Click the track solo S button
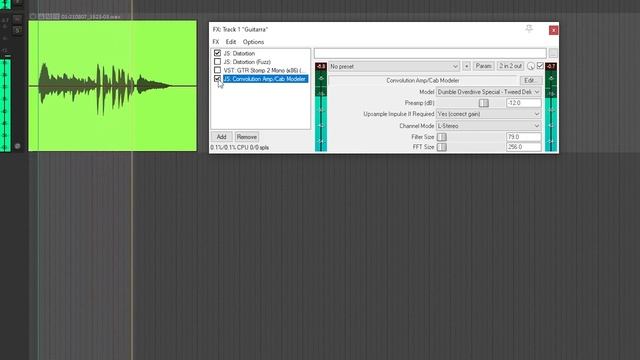 click(x=17, y=30)
